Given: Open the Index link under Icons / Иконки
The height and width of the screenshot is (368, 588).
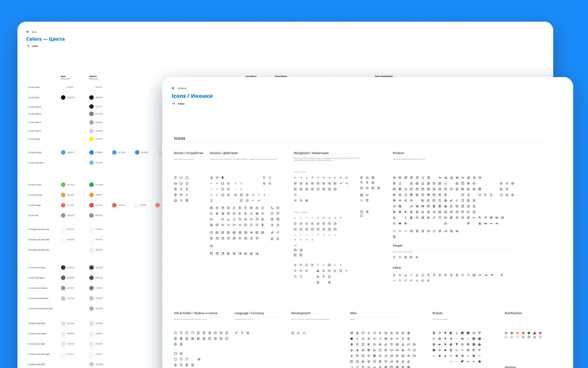Looking at the screenshot, I should pos(181,104).
